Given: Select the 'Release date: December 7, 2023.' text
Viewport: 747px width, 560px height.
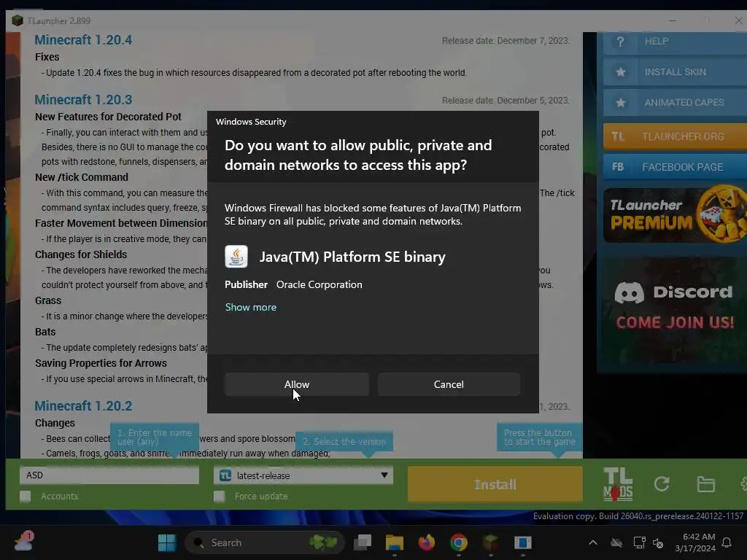Looking at the screenshot, I should coord(506,41).
